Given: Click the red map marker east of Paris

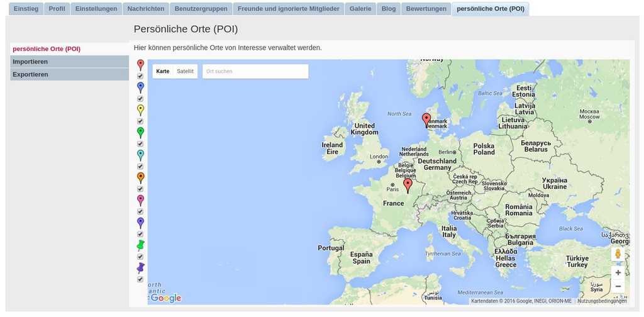Looking at the screenshot, I should click(x=408, y=186).
